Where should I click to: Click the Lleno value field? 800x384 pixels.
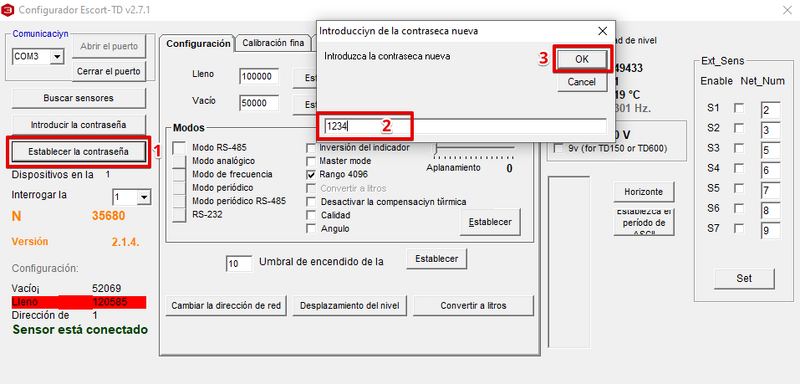[259, 76]
